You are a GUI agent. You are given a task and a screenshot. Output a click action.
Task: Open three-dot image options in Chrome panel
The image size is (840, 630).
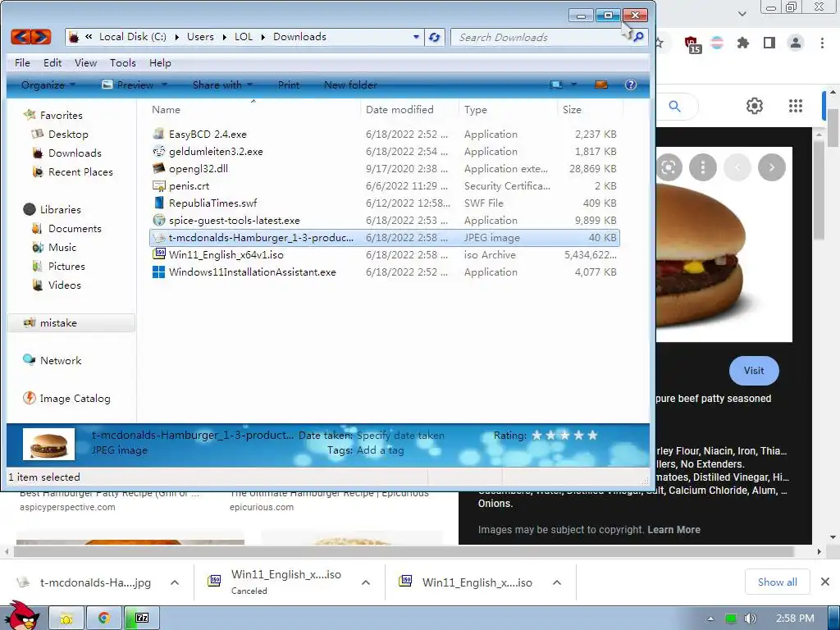pos(703,167)
